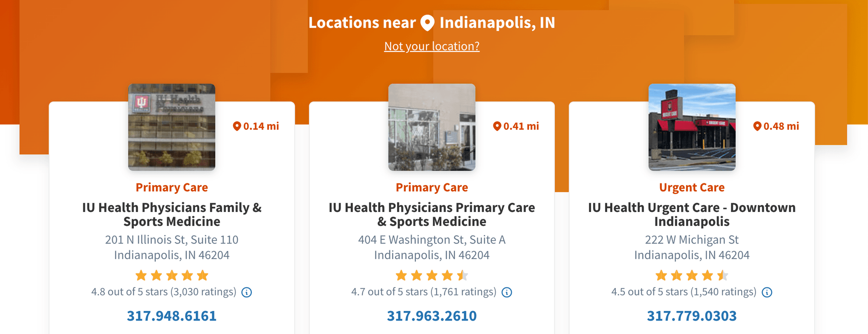Click the distance pin icon for 0.48 mi

tap(757, 126)
